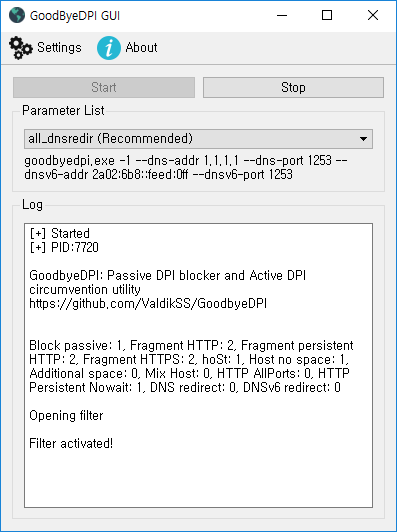Click the blue info About icon
Image resolution: width=397 pixels, height=532 pixels.
click(x=109, y=48)
